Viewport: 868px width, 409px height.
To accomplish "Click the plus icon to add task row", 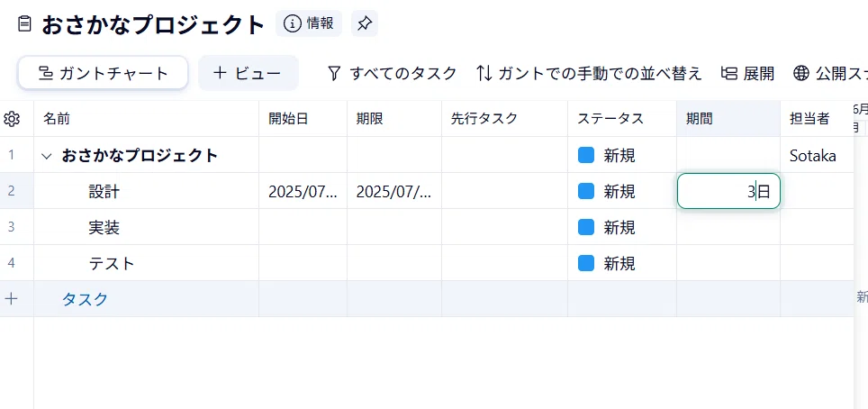I will pos(11,299).
